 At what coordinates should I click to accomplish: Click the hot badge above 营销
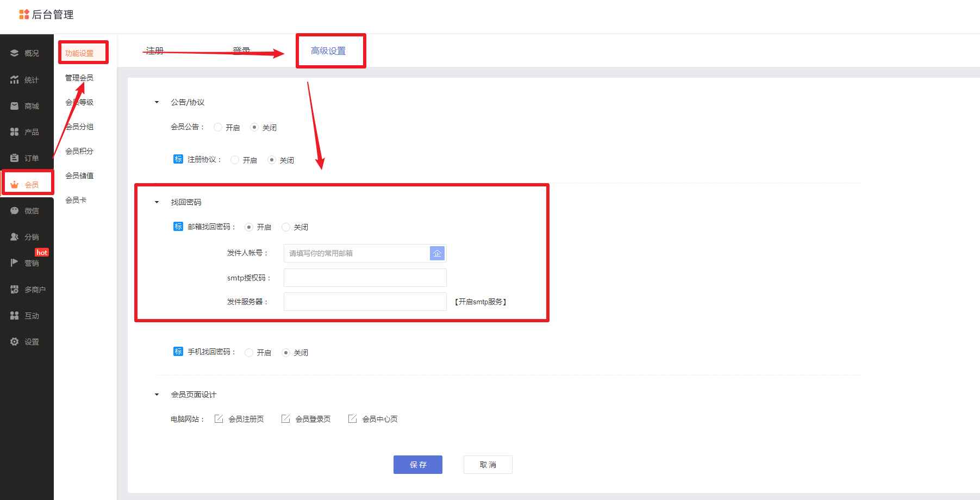[x=42, y=252]
